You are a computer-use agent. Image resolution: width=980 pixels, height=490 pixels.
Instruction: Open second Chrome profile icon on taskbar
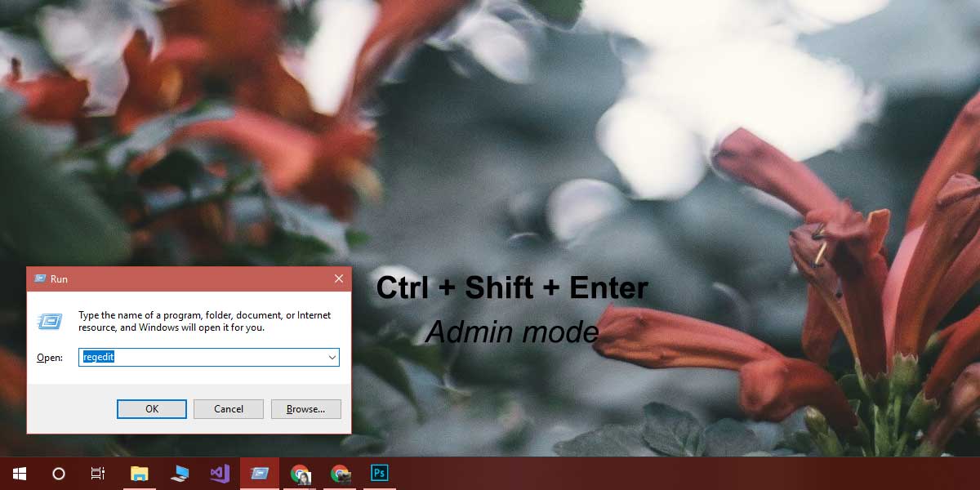pos(341,474)
